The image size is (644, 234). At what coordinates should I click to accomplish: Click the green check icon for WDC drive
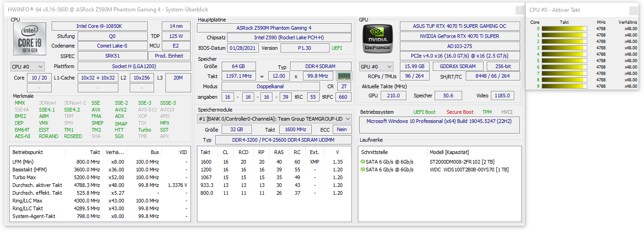(363, 170)
